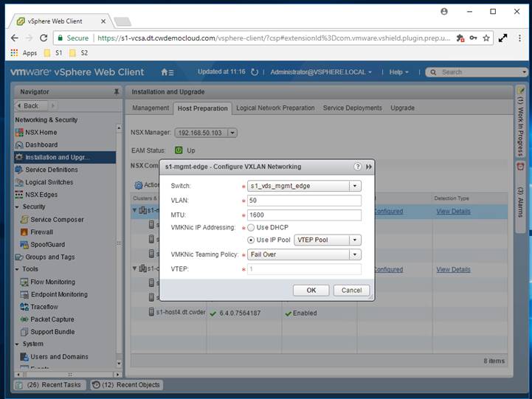Screen dimensions: 532x399
Task: Open Work In Progress side panel
Action: click(x=520, y=122)
